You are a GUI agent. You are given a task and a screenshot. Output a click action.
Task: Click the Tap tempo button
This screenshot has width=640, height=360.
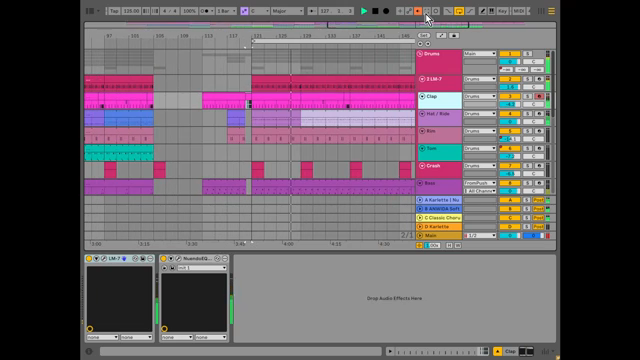[x=114, y=11]
